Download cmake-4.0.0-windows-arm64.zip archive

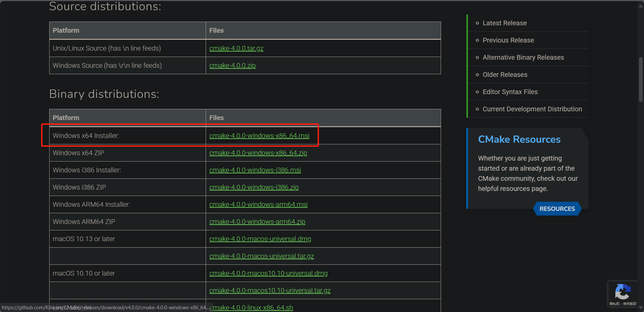click(257, 222)
